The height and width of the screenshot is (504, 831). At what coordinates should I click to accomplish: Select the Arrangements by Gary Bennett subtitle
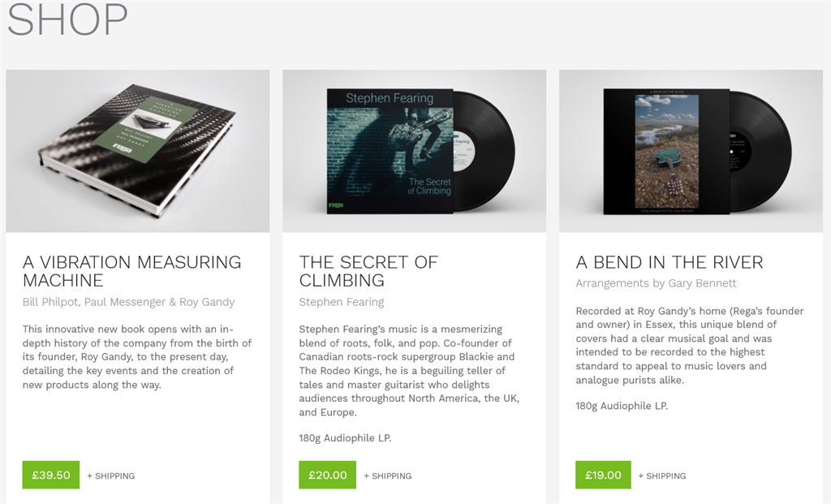pos(656,283)
